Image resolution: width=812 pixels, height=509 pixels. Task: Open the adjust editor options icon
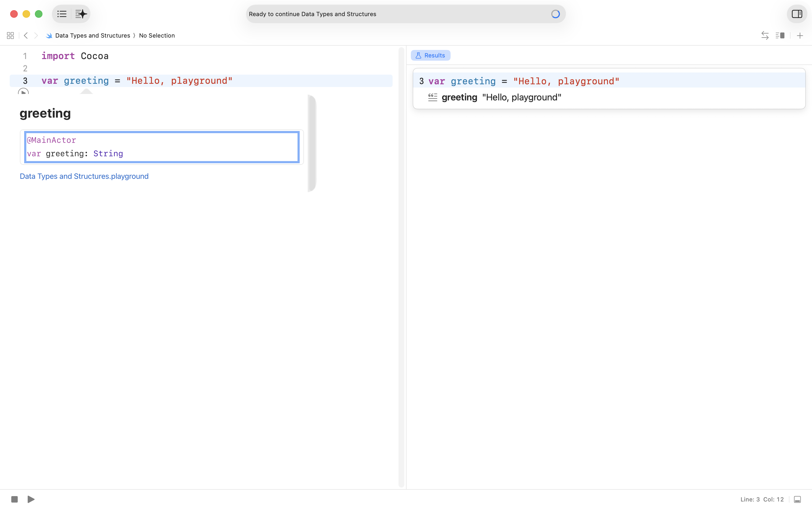[x=780, y=36]
